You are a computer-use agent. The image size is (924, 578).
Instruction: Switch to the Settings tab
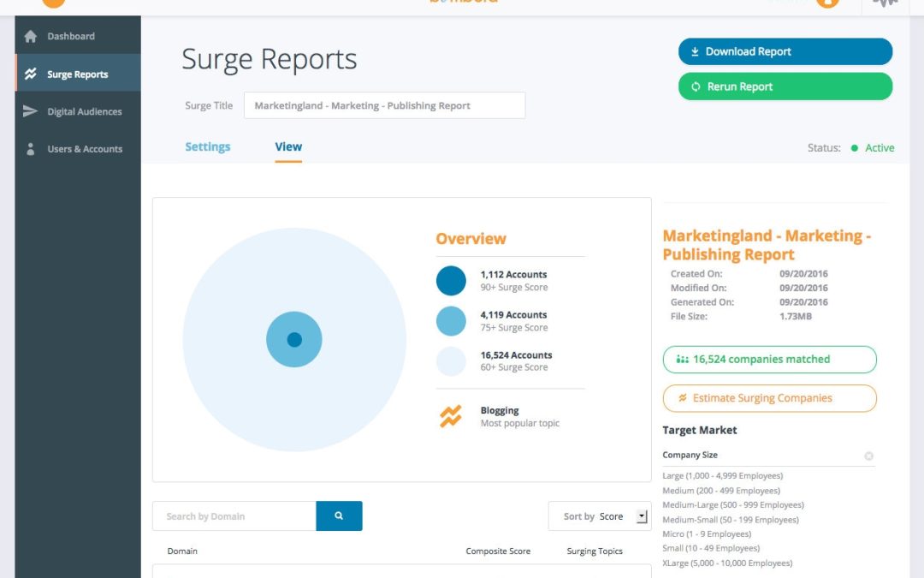pos(207,147)
